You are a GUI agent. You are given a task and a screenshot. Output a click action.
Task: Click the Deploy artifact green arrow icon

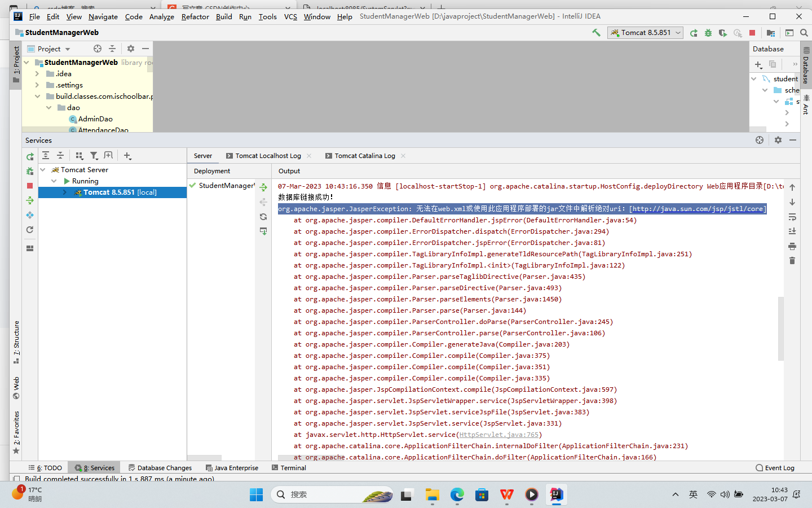[x=263, y=187]
